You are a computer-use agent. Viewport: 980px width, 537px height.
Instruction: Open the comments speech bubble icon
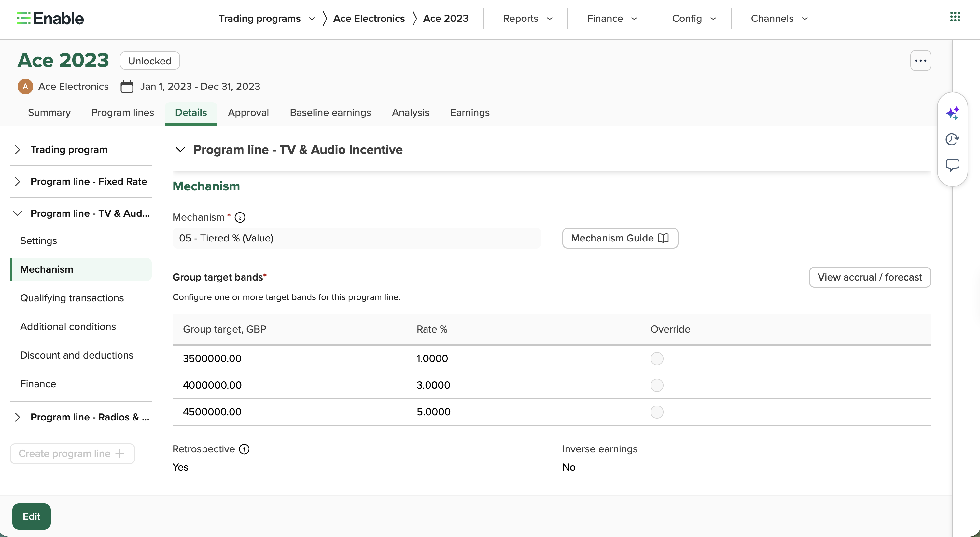pos(952,165)
